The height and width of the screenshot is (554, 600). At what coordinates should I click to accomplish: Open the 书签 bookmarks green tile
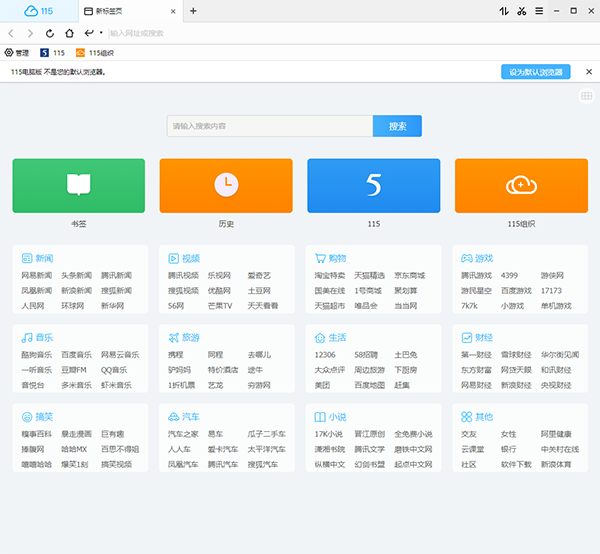point(78,185)
